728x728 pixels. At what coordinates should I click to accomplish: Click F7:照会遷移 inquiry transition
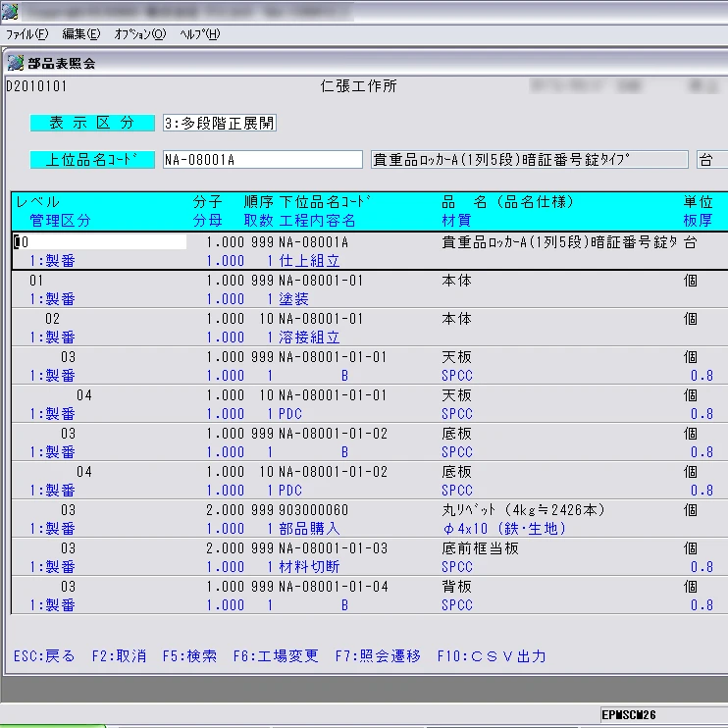tap(378, 656)
